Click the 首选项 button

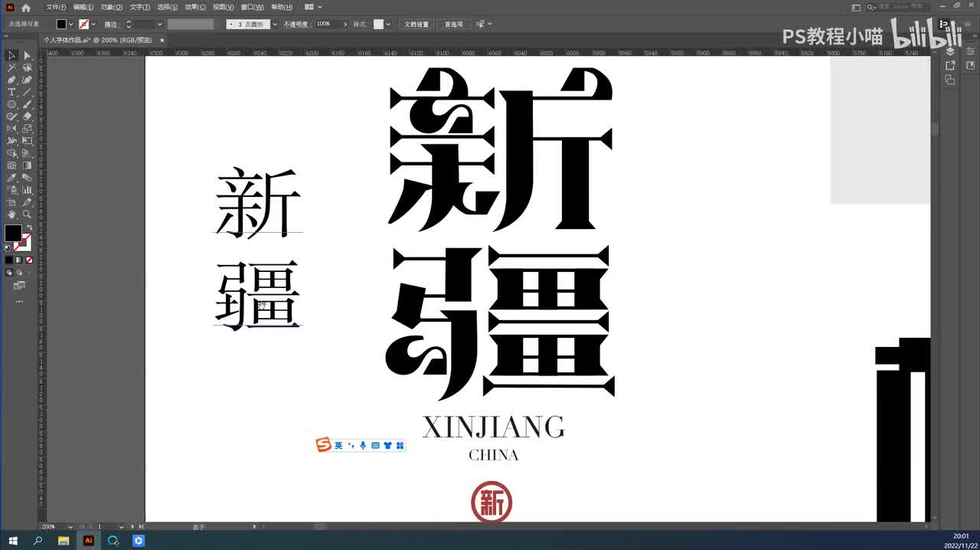click(x=454, y=25)
